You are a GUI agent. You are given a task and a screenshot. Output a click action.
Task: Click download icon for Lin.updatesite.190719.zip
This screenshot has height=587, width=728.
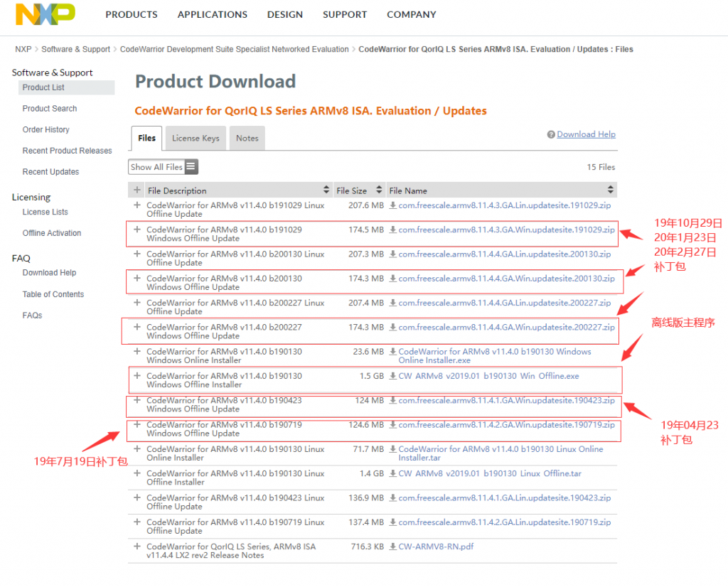pos(392,522)
